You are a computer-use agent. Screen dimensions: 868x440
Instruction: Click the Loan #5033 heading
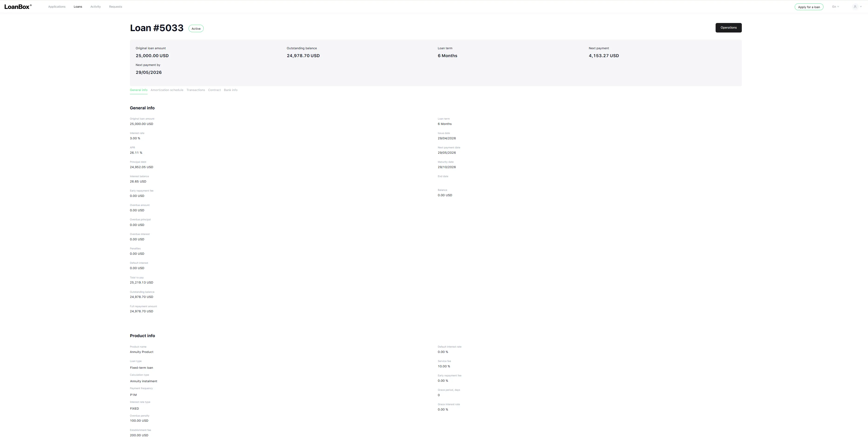[157, 28]
